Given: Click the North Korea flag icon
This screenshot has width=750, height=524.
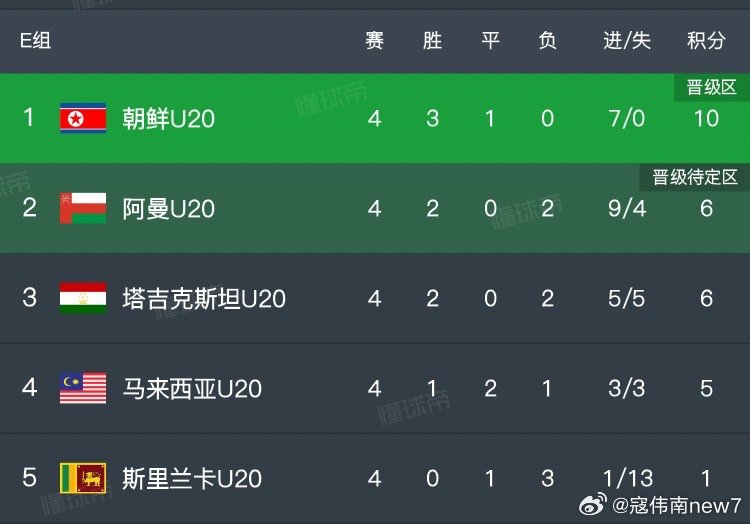Looking at the screenshot, I should pyautogui.click(x=83, y=118).
